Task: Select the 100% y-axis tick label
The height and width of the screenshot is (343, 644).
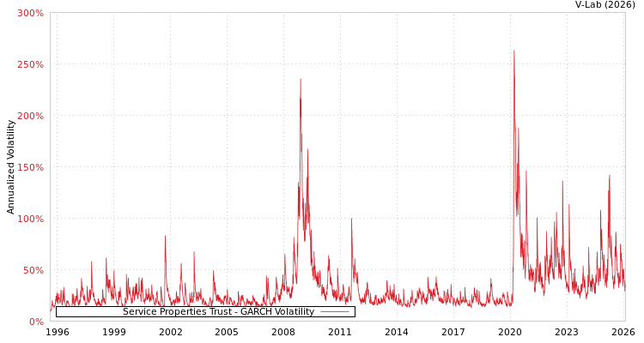Action: click(30, 219)
